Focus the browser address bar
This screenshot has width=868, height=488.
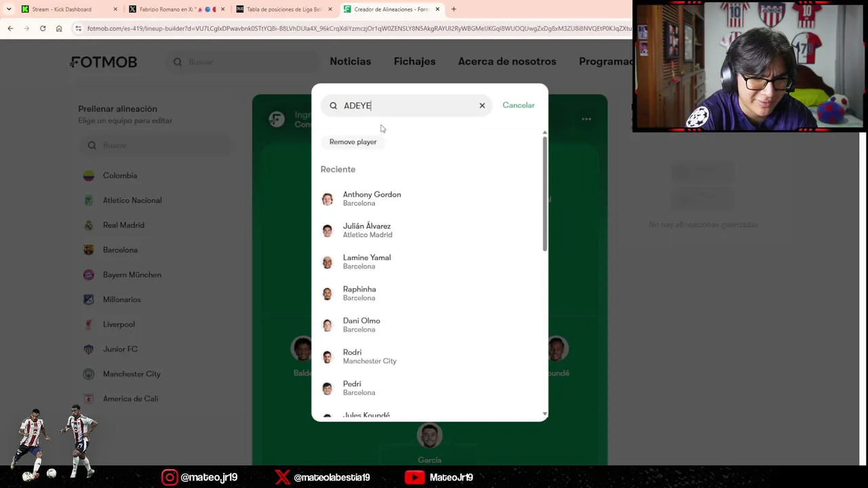[x=359, y=28]
